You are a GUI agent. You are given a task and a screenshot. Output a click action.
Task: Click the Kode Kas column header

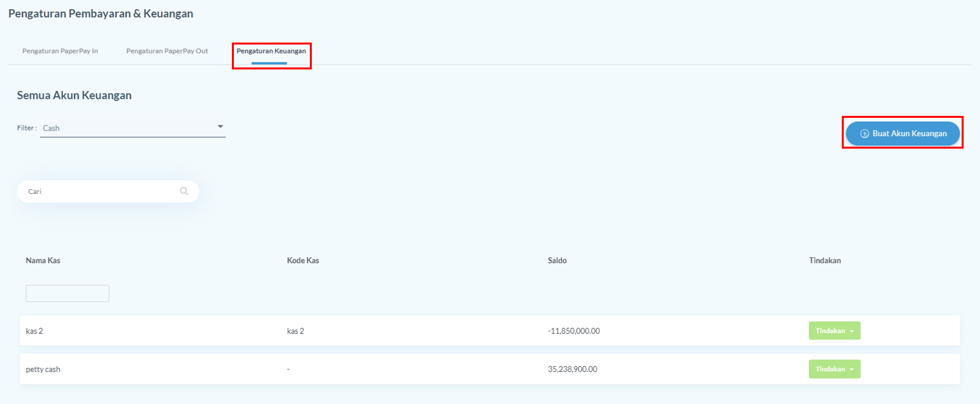pos(303,261)
